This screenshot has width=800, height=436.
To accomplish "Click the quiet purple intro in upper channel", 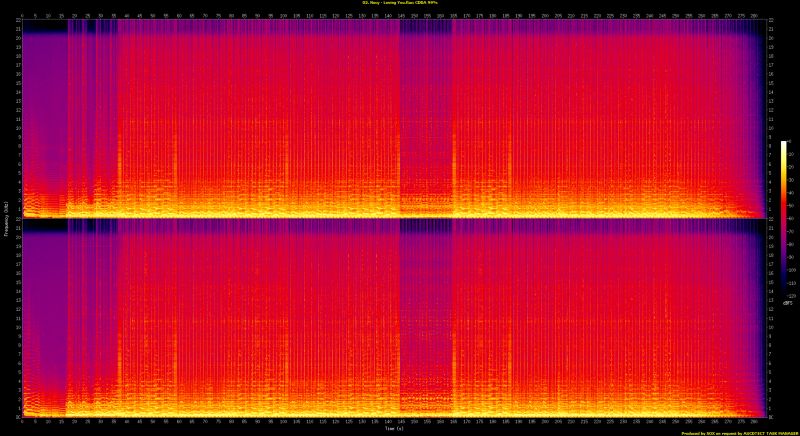I will pos(44,120).
